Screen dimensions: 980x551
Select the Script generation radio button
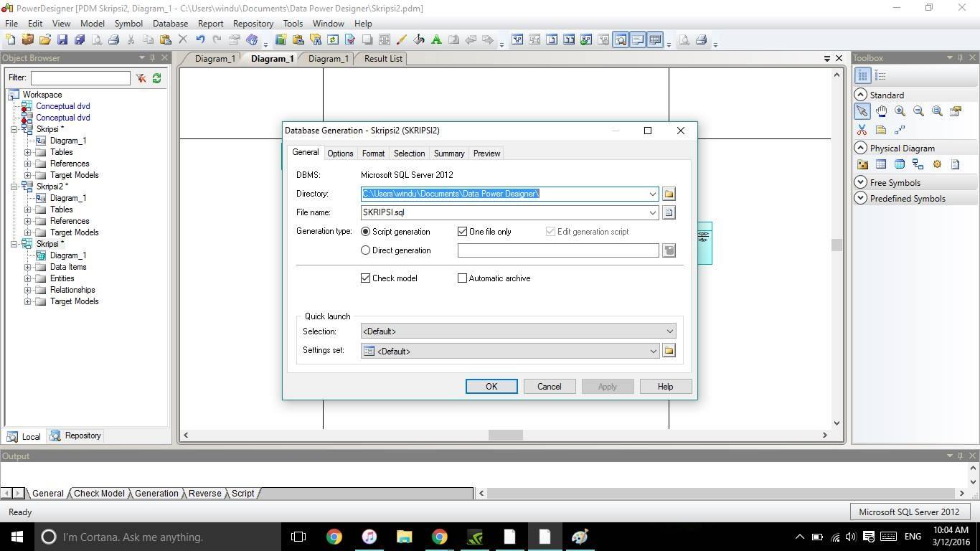pyautogui.click(x=366, y=232)
